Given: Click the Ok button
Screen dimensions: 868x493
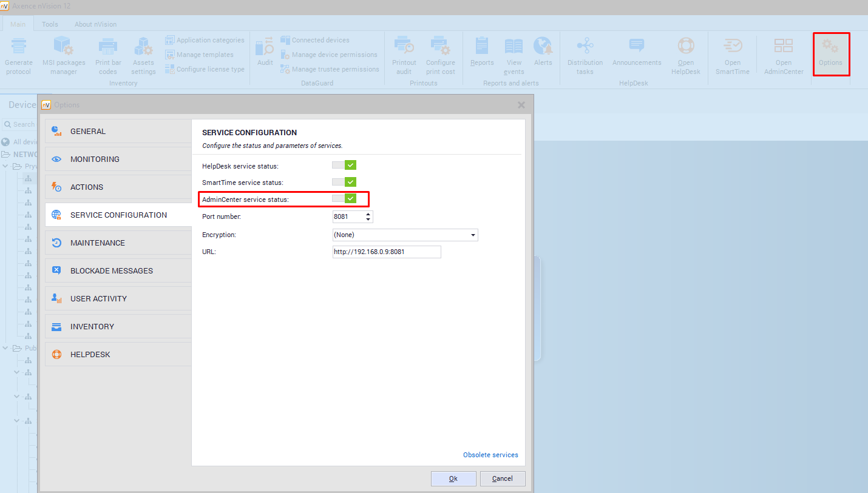Looking at the screenshot, I should (x=453, y=478).
